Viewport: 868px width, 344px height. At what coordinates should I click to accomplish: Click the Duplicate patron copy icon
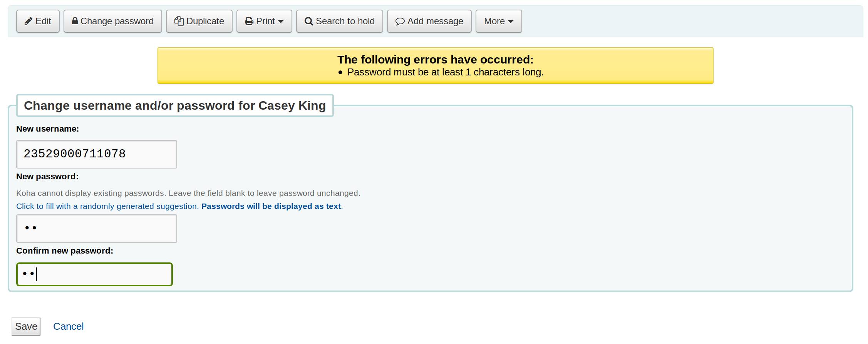(179, 21)
